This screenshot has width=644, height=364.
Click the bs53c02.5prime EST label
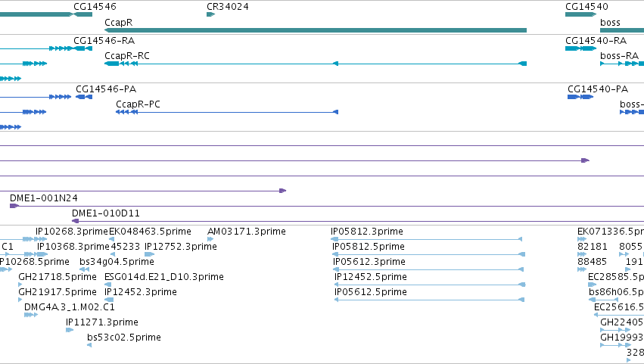point(124,338)
